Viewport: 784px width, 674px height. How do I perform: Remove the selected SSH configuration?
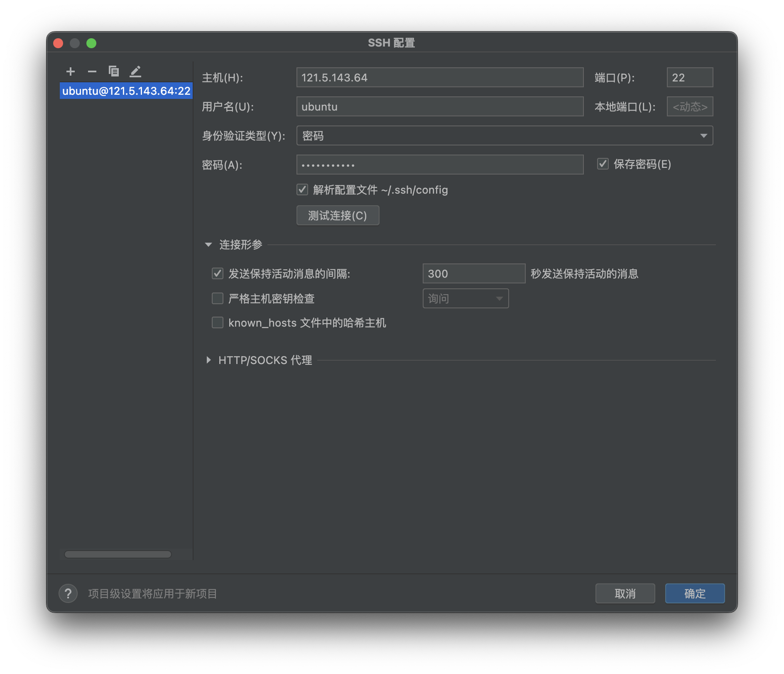pos(92,71)
